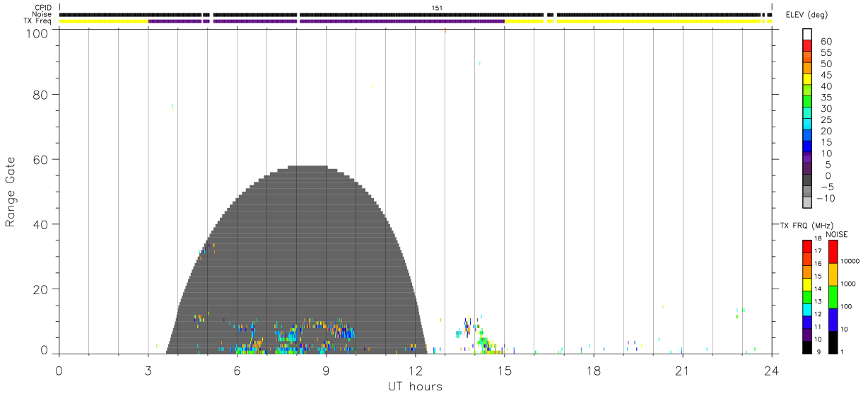Click the 21 tick on UT hours axis
The image size is (868, 401).
point(682,370)
